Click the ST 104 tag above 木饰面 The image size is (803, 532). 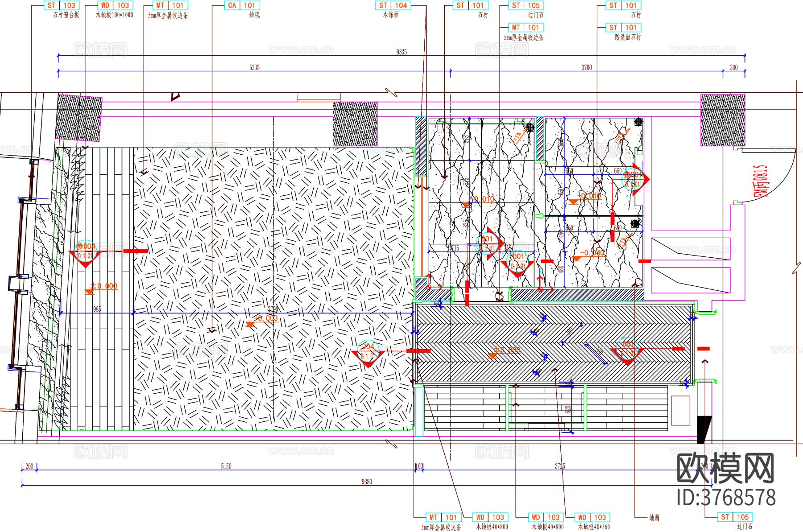393,5
